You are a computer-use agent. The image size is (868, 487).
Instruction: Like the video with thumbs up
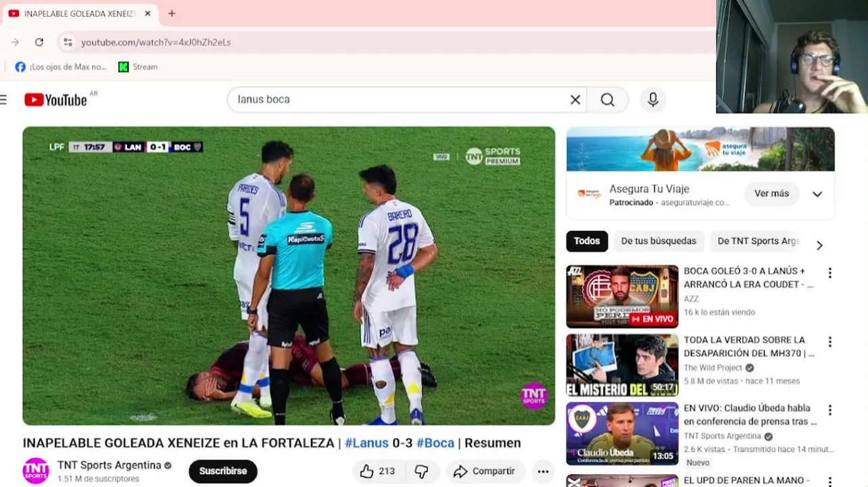pos(377,471)
